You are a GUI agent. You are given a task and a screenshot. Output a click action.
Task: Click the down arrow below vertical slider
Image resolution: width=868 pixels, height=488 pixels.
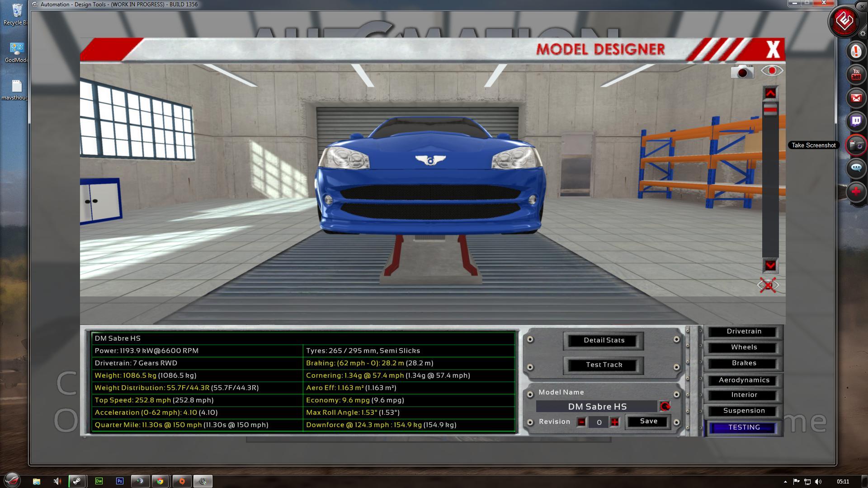[770, 265]
